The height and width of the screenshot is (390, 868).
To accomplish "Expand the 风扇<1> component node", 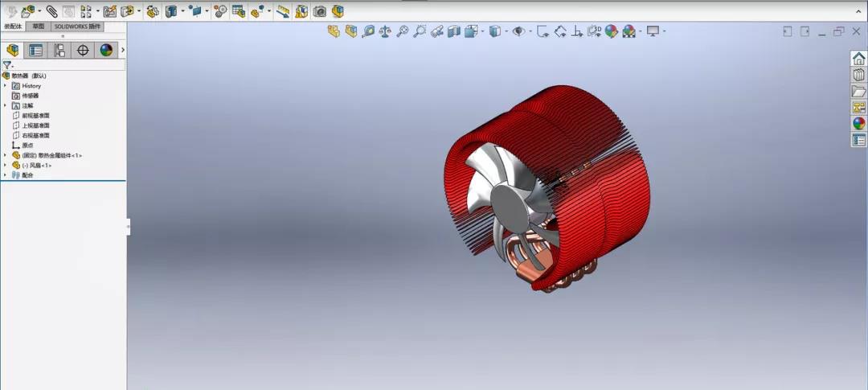I will pyautogui.click(x=5, y=165).
